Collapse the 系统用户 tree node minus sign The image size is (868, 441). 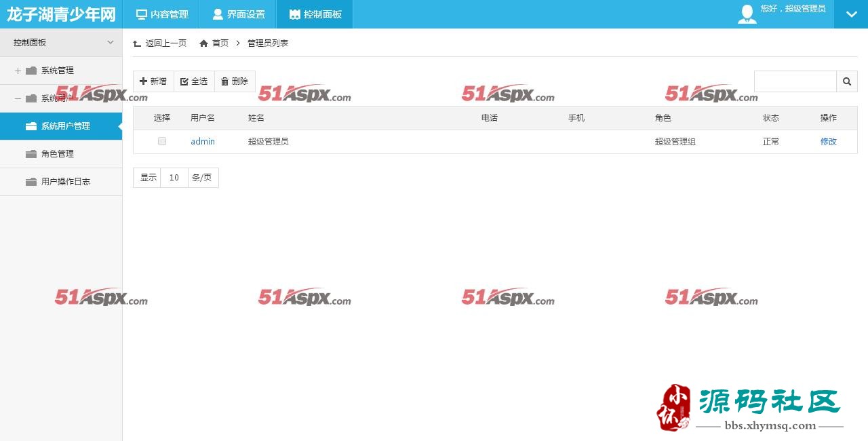pyautogui.click(x=18, y=98)
